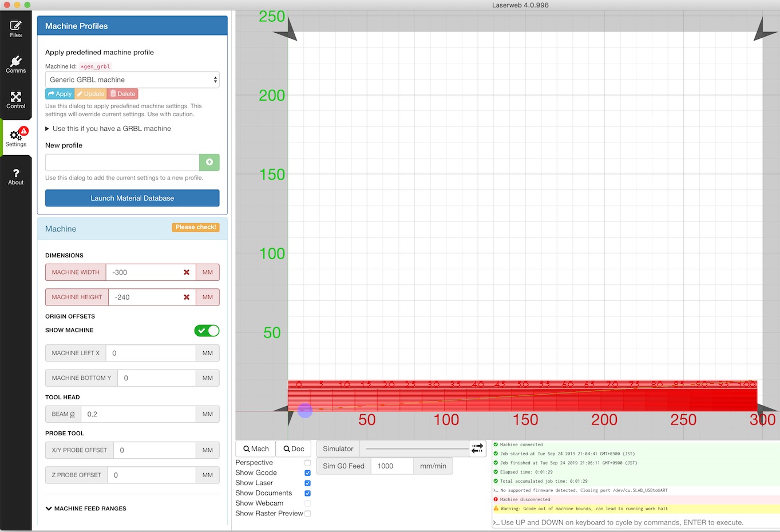Screen dimensions: 780x532
Task: Open the Settings panel
Action: pyautogui.click(x=15, y=137)
